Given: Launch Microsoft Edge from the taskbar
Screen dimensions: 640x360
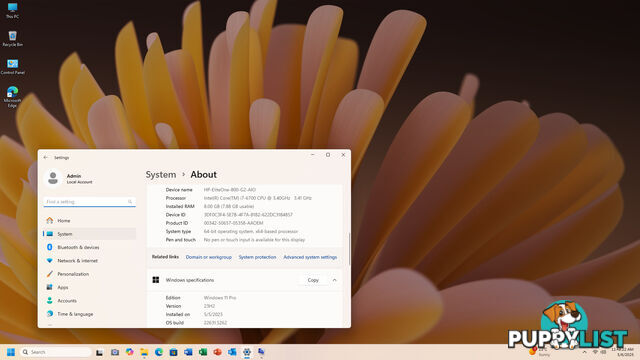Looking at the screenshot, I should (159, 352).
